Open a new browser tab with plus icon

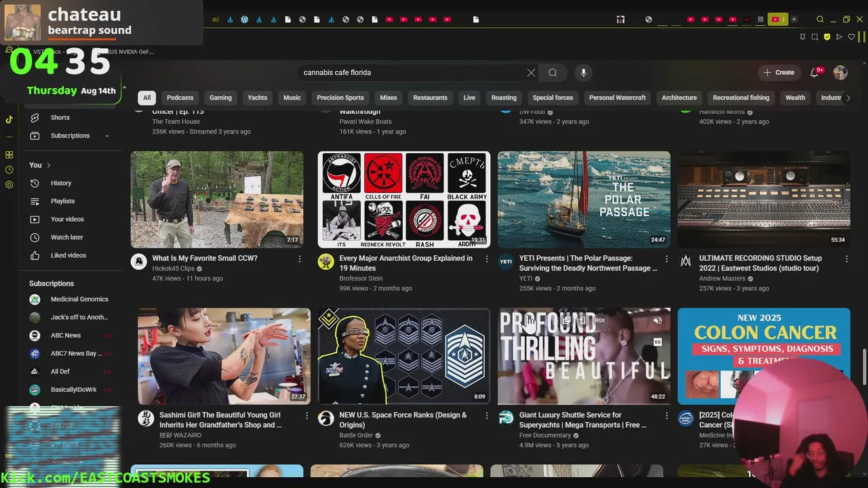tap(794, 20)
